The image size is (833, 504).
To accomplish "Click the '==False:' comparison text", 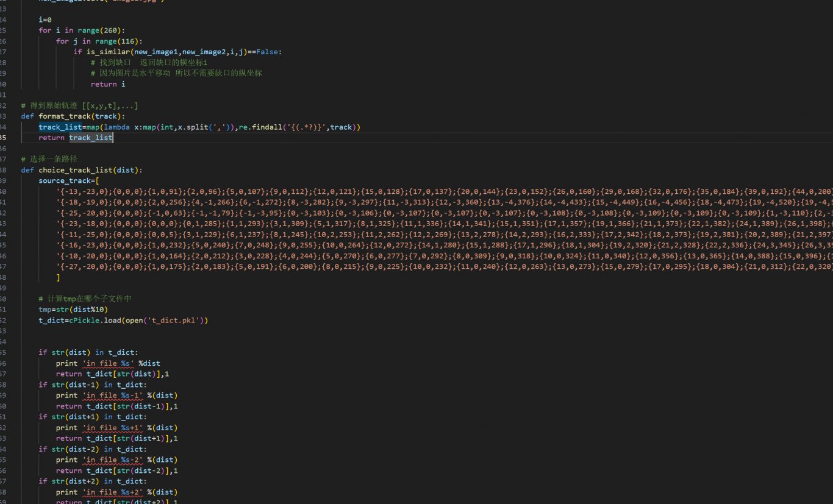I will coord(265,52).
